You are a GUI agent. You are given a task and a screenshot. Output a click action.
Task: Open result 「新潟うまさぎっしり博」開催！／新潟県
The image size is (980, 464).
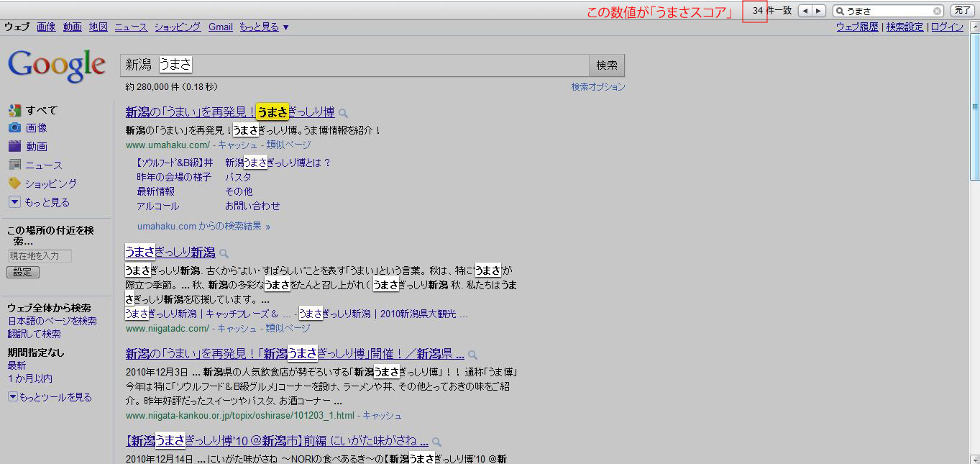(x=295, y=354)
